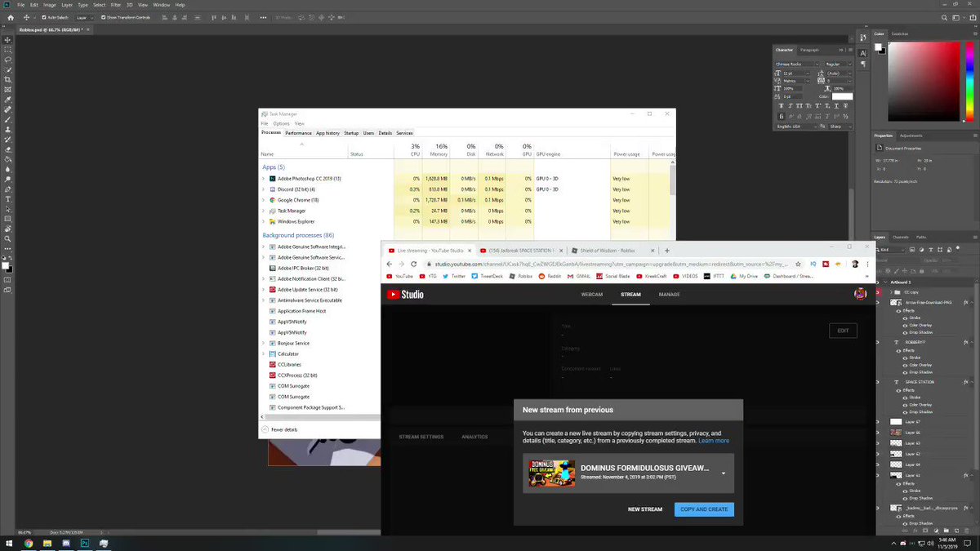The height and width of the screenshot is (551, 980).
Task: Toggle visibility of Layer 63
Action: (x=876, y=442)
